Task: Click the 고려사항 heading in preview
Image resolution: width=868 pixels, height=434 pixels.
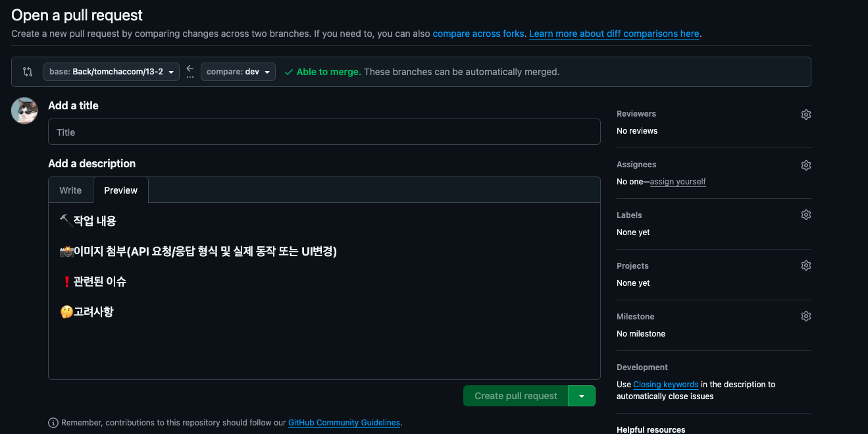Action: [87, 312]
